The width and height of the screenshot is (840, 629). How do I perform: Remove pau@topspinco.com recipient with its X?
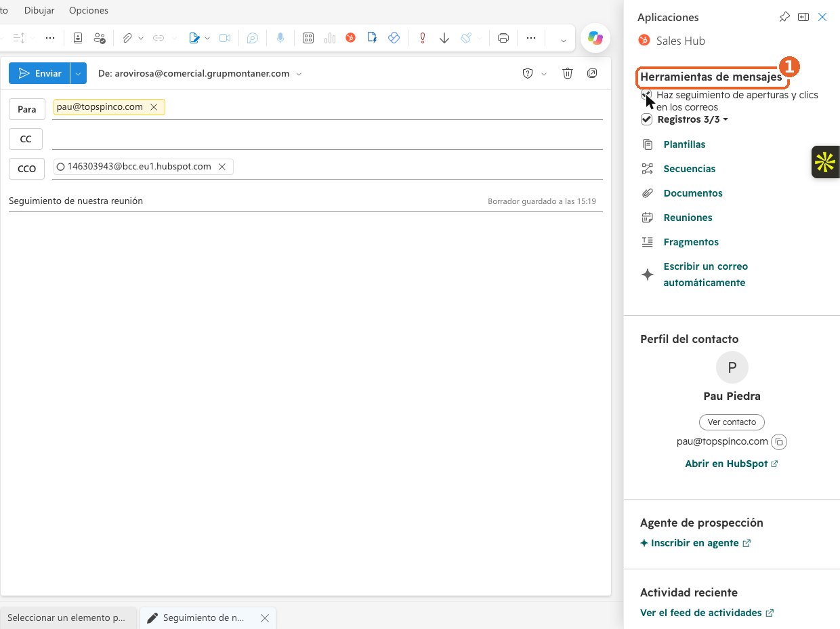point(154,107)
